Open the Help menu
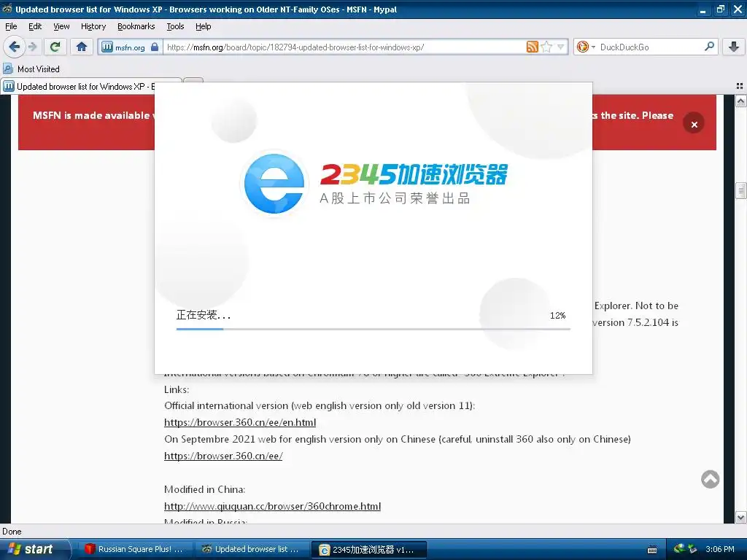The width and height of the screenshot is (747, 560). (x=203, y=26)
